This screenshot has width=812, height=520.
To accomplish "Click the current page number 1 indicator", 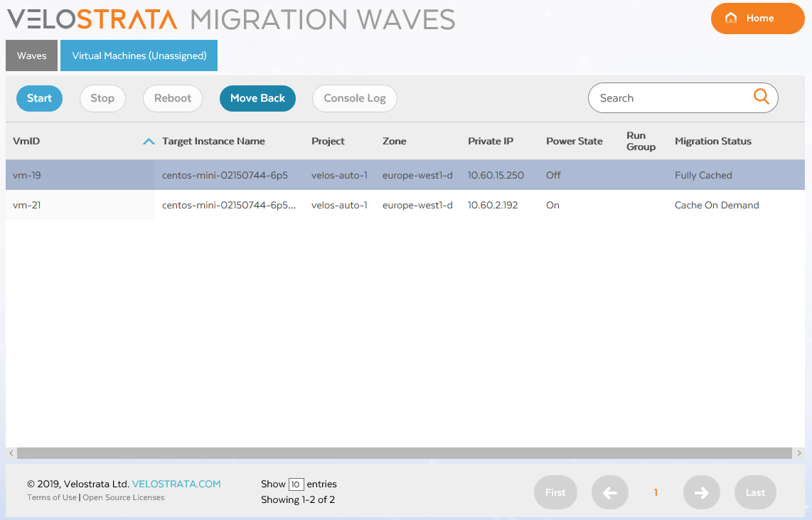I will point(656,492).
